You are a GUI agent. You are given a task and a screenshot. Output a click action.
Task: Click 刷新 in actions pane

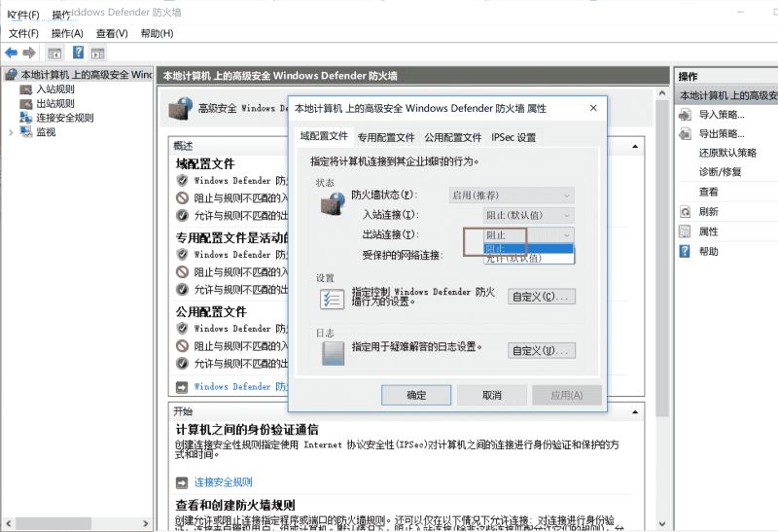pyautogui.click(x=708, y=211)
